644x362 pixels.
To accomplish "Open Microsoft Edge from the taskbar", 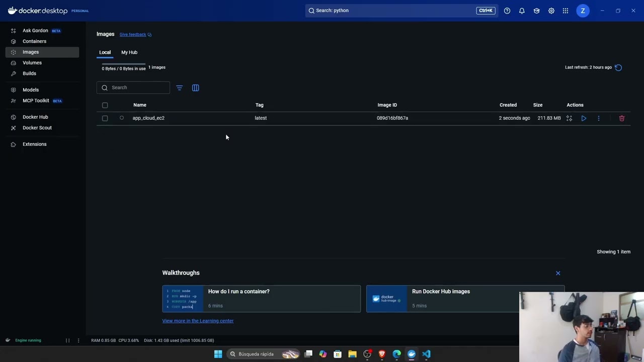I will [396, 354].
